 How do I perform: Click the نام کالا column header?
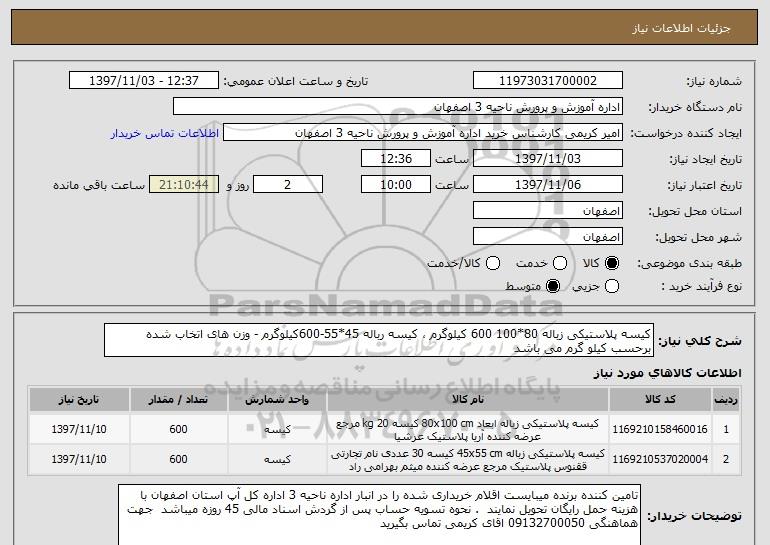pyautogui.click(x=468, y=400)
